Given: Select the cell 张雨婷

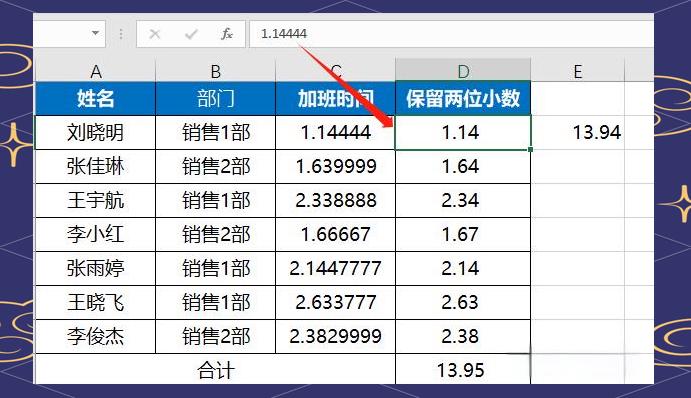Looking at the screenshot, I should [x=95, y=268].
